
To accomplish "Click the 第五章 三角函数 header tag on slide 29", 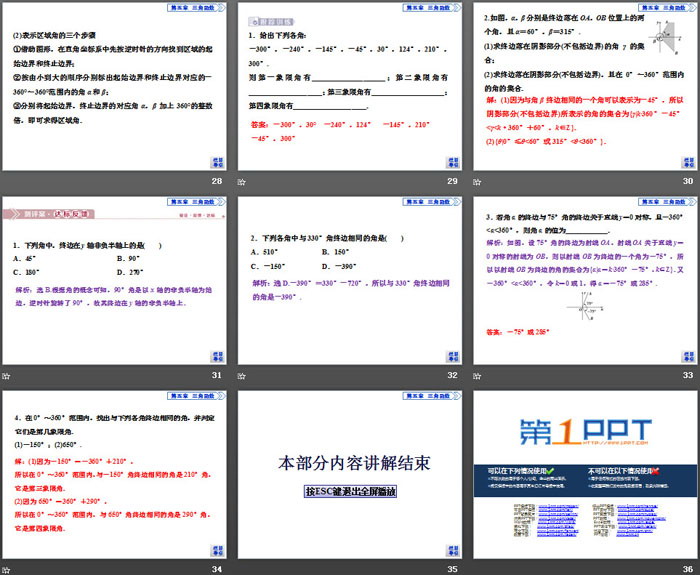I will [431, 8].
